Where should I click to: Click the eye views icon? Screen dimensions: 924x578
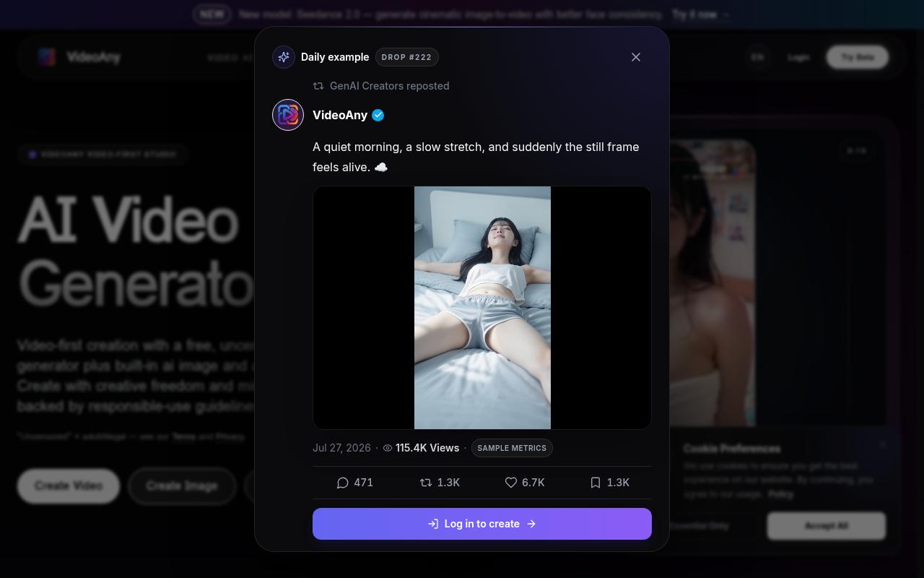pyautogui.click(x=388, y=448)
